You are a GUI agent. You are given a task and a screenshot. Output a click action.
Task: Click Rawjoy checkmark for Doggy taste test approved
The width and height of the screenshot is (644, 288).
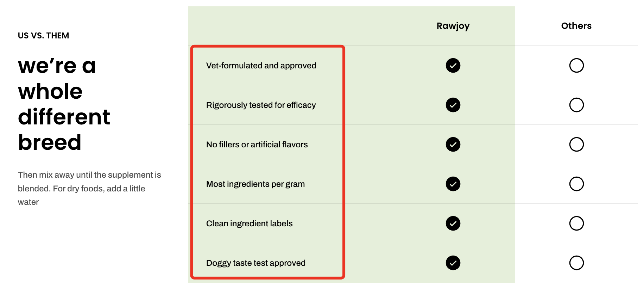coord(453,263)
